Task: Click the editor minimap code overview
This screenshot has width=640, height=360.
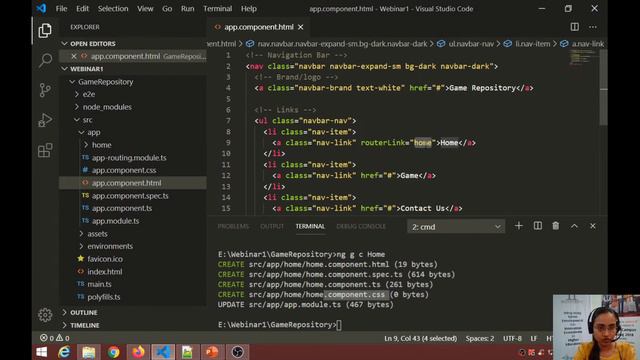Action: click(584, 57)
